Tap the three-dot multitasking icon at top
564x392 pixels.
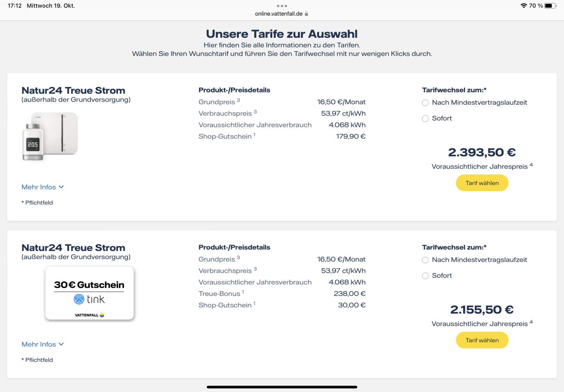click(x=282, y=6)
